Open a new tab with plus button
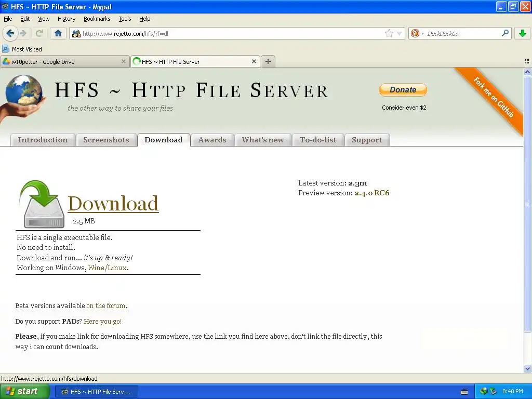 [268, 61]
